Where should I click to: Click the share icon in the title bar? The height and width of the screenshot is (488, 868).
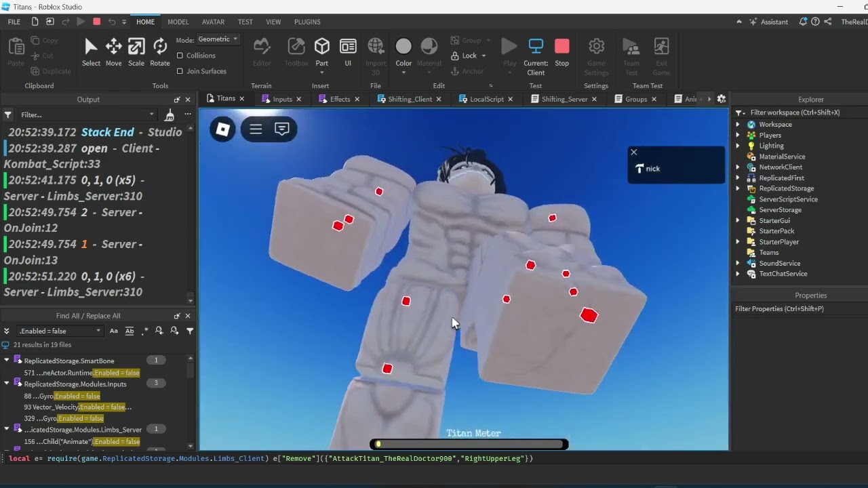click(827, 22)
